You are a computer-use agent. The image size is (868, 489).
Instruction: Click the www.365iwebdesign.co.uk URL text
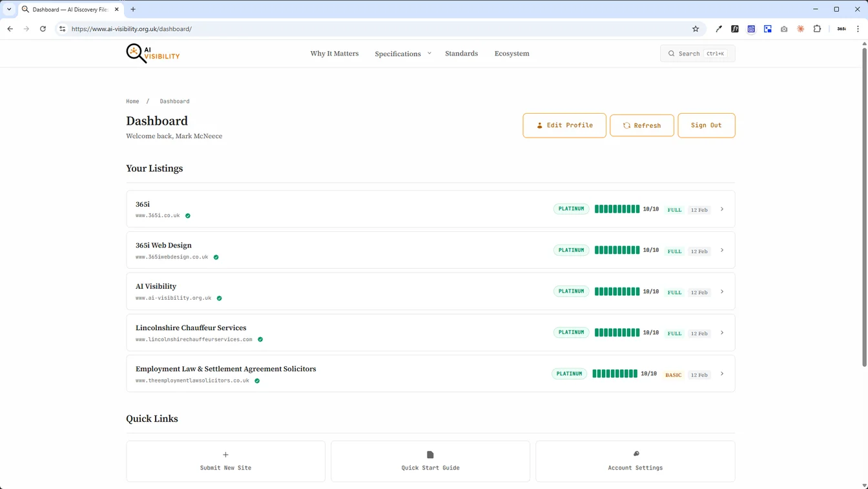point(172,257)
